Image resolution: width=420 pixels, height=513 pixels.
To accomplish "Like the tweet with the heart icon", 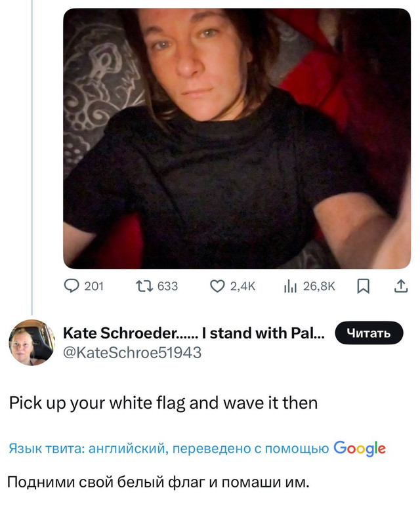I will click(217, 287).
